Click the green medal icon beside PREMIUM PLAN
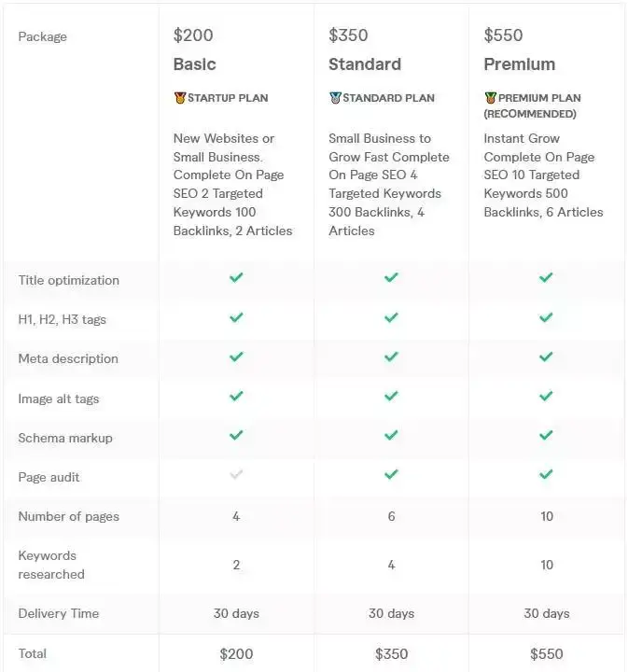The image size is (628, 672). click(491, 98)
